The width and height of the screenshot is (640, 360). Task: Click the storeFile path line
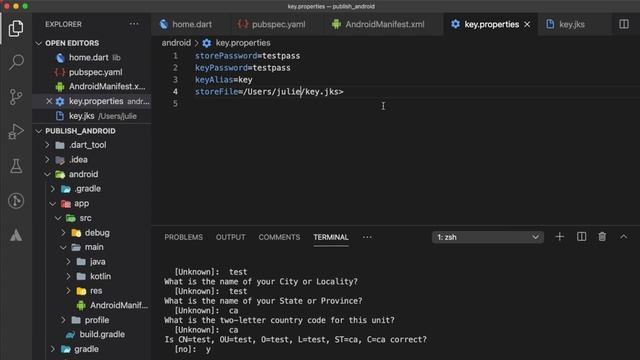[269, 92]
